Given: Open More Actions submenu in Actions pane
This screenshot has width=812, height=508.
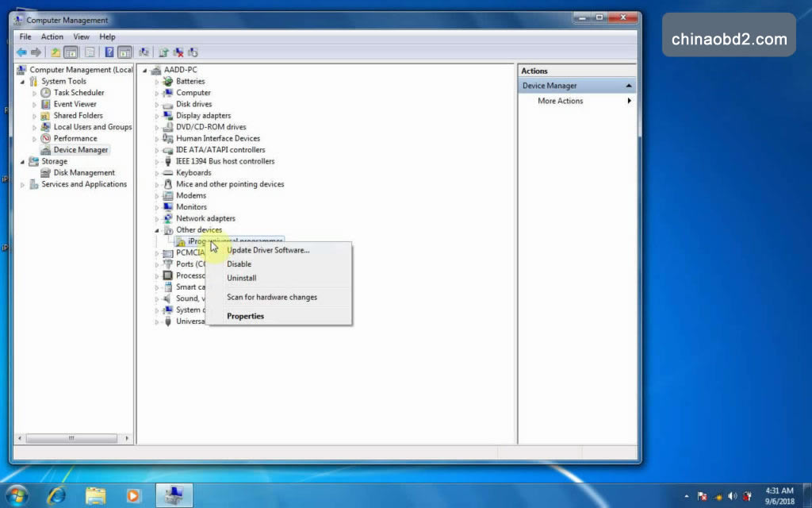Looking at the screenshot, I should pos(577,101).
